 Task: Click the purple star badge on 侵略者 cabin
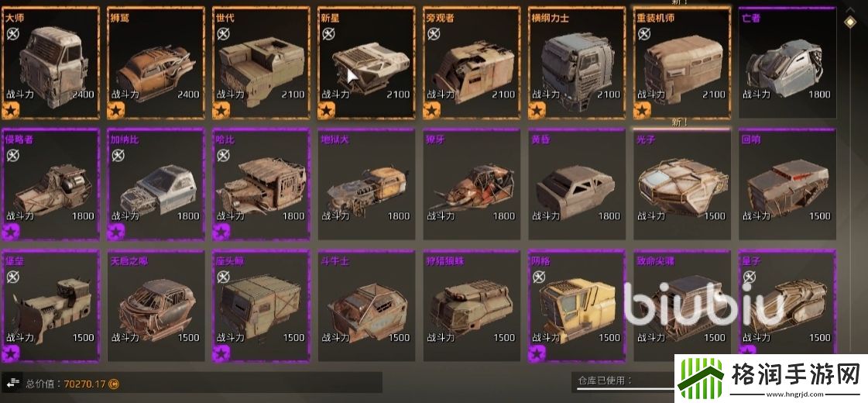tap(11, 232)
